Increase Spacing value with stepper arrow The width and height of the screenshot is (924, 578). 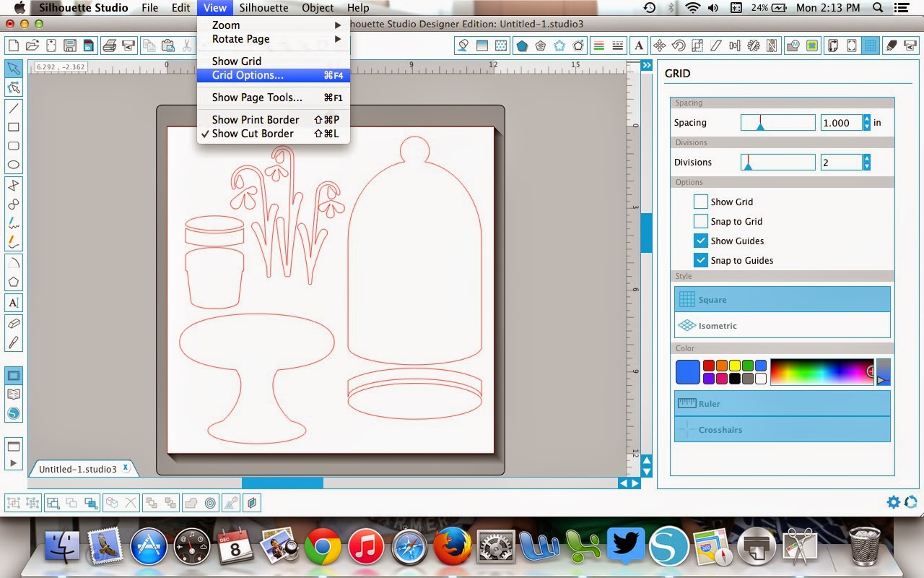[x=866, y=119]
